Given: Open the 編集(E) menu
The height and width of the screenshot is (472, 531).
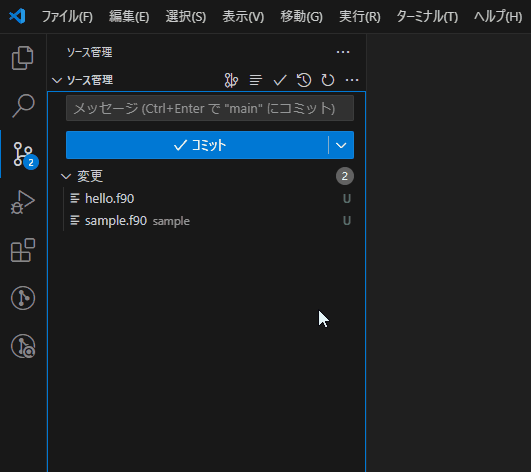Looking at the screenshot, I should point(129,16).
